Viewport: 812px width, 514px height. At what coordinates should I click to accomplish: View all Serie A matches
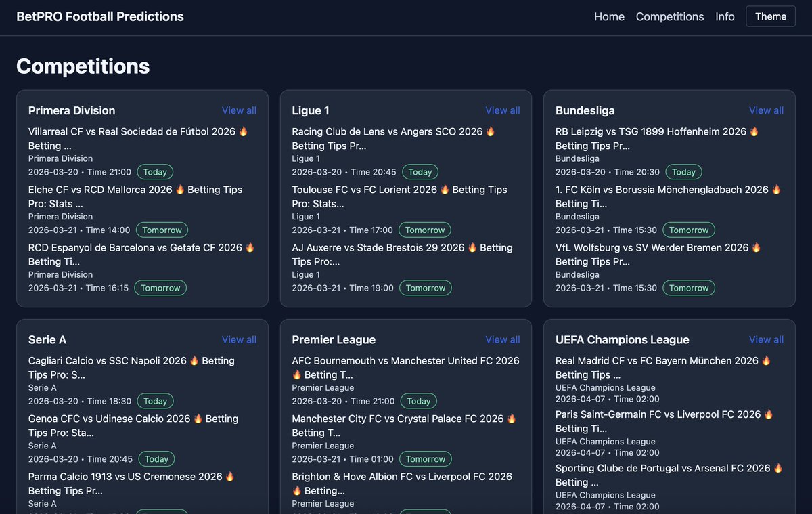click(239, 339)
